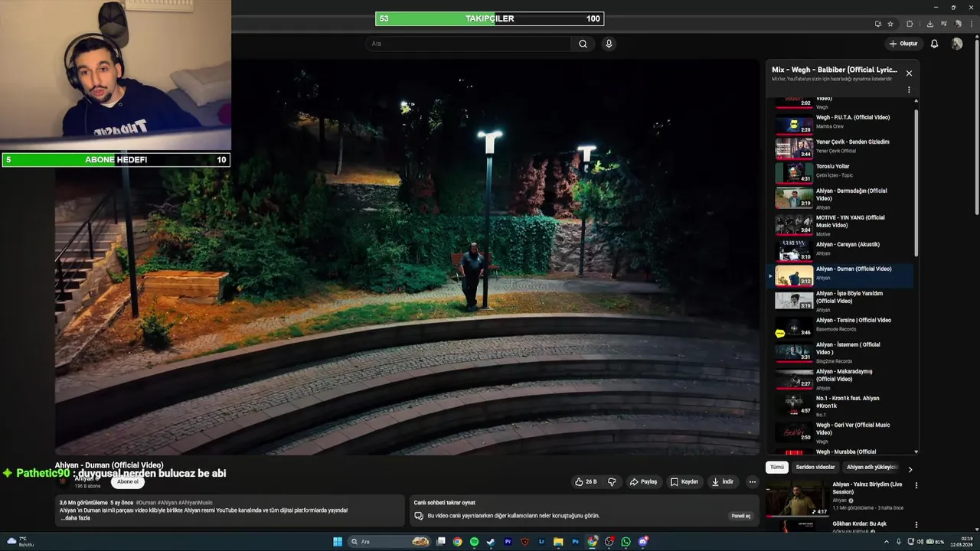Click the #AhiyanMusic hashtag link
980x551 pixels.
click(195, 503)
